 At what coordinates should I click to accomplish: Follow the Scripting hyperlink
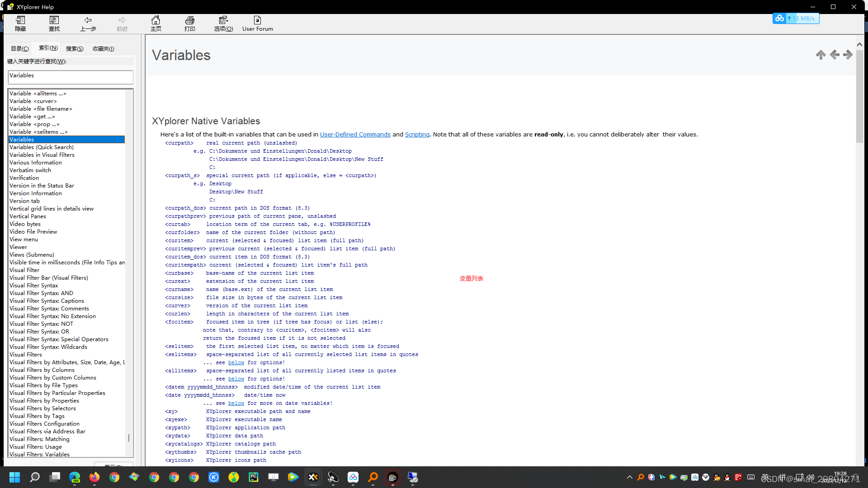[417, 135]
